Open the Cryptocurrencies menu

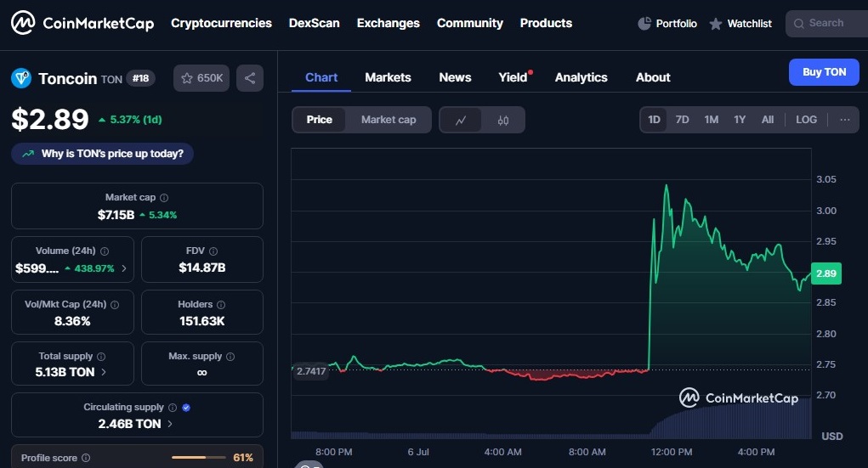click(221, 23)
